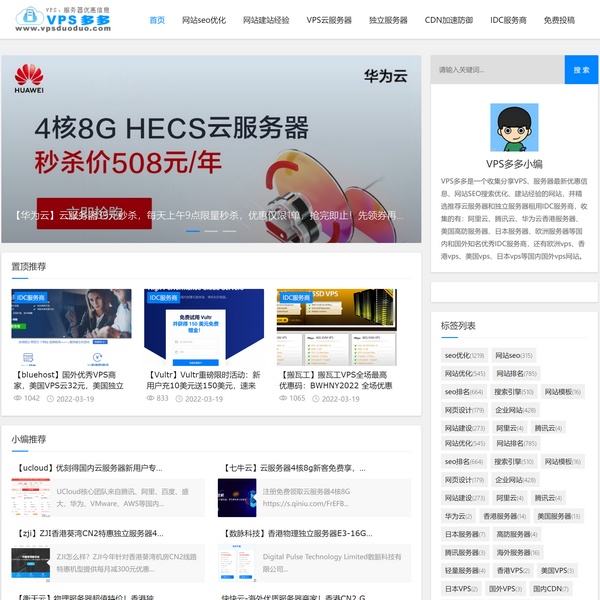Open the VPS云服务器 menu item
The width and height of the screenshot is (600, 600).
click(x=328, y=20)
